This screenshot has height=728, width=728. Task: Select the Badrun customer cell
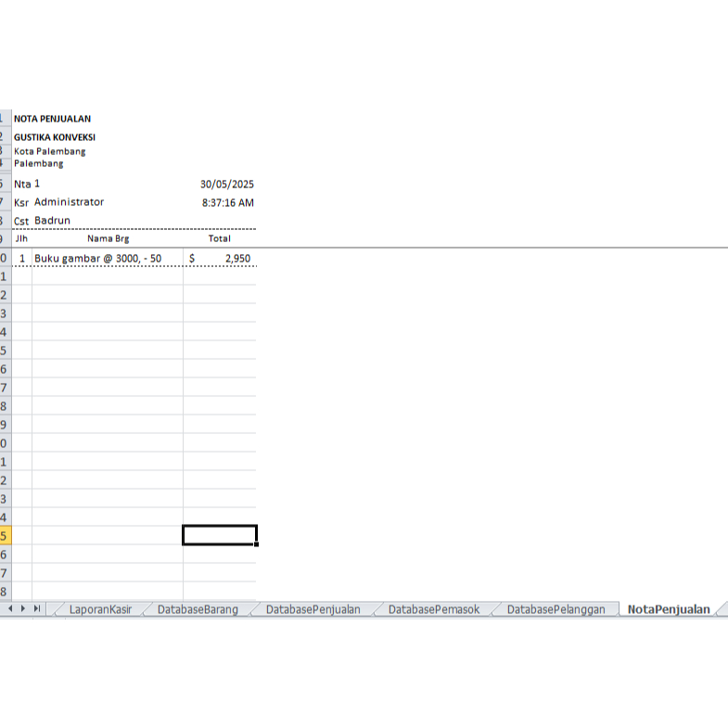52,221
